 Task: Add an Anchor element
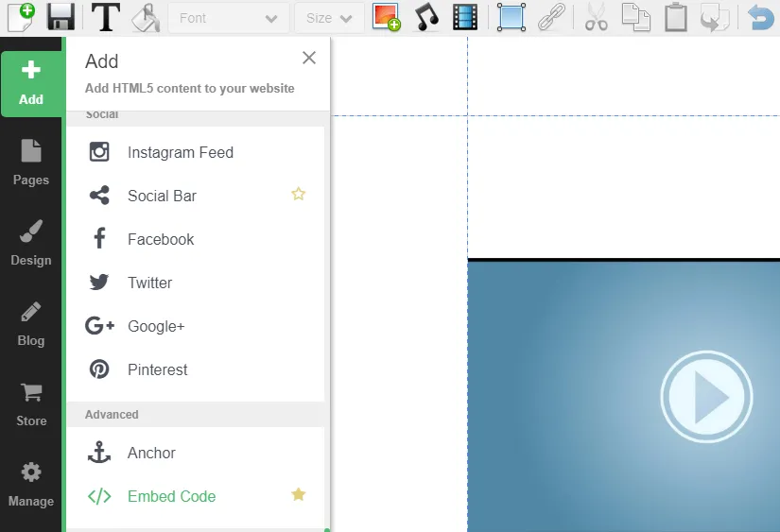[x=196, y=453]
